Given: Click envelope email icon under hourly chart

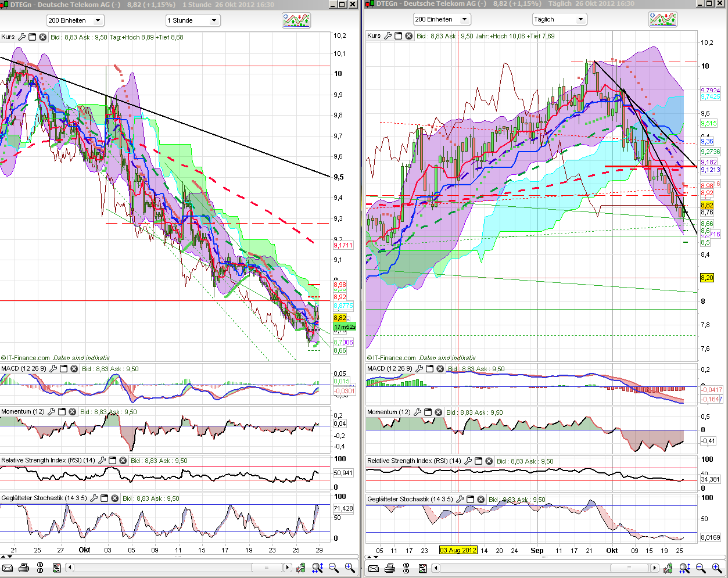Looking at the screenshot, I should 8,568.
